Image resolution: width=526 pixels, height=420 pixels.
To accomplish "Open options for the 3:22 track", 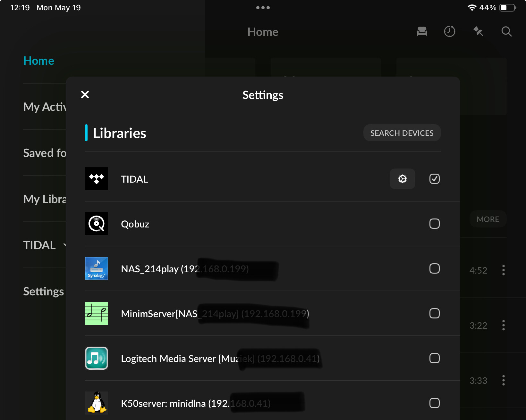I will point(504,325).
